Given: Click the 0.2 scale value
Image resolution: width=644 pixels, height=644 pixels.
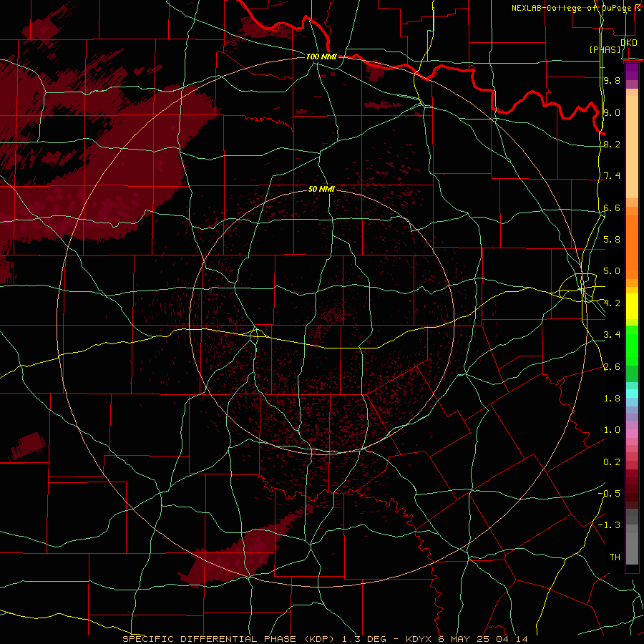Looking at the screenshot, I should (612, 462).
